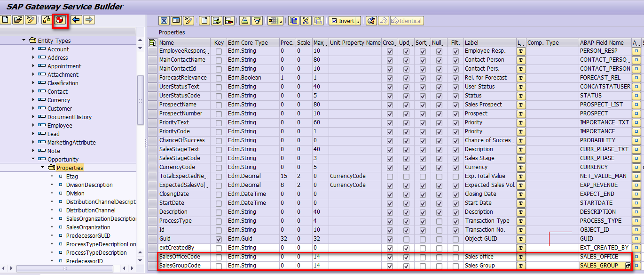Click the Details icon in Properties toolbar
This screenshot has height=275, width=644.
point(176,21)
